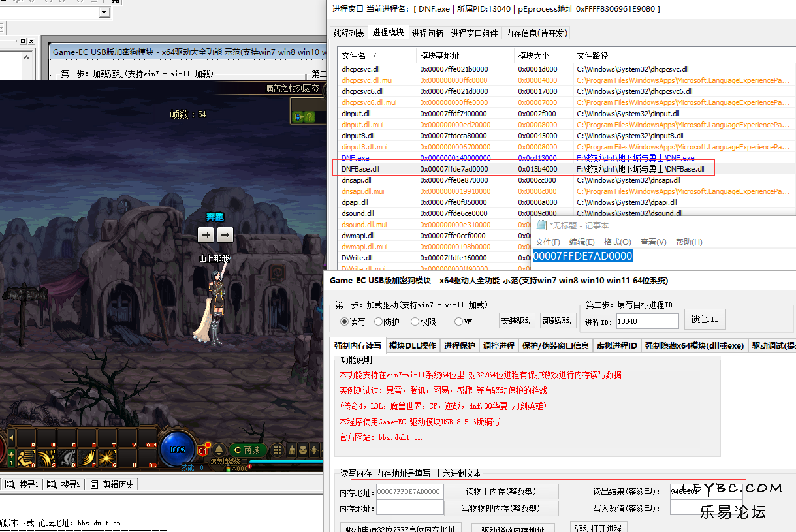This screenshot has height=532, width=796.
Task: Click the 锁定PID button
Action: click(705, 319)
